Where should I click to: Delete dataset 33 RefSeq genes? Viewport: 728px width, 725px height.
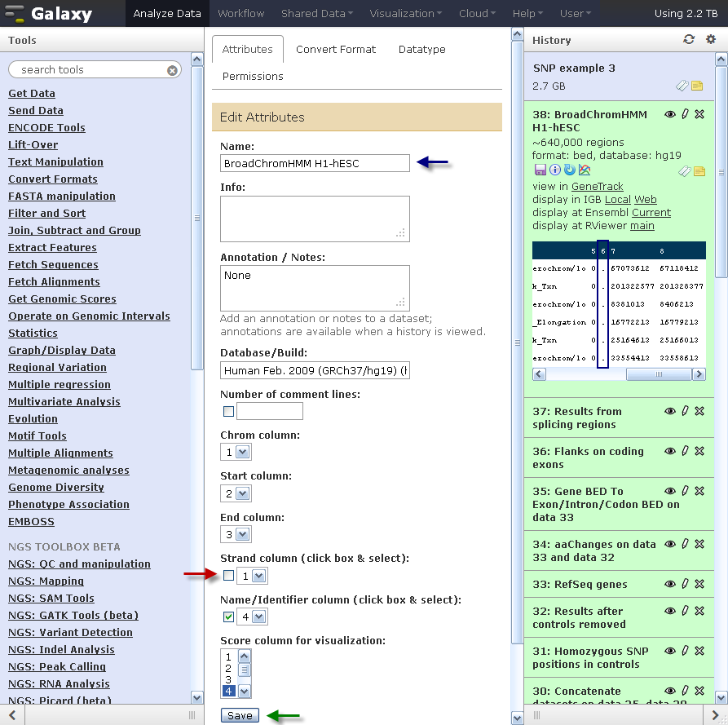pos(699,583)
